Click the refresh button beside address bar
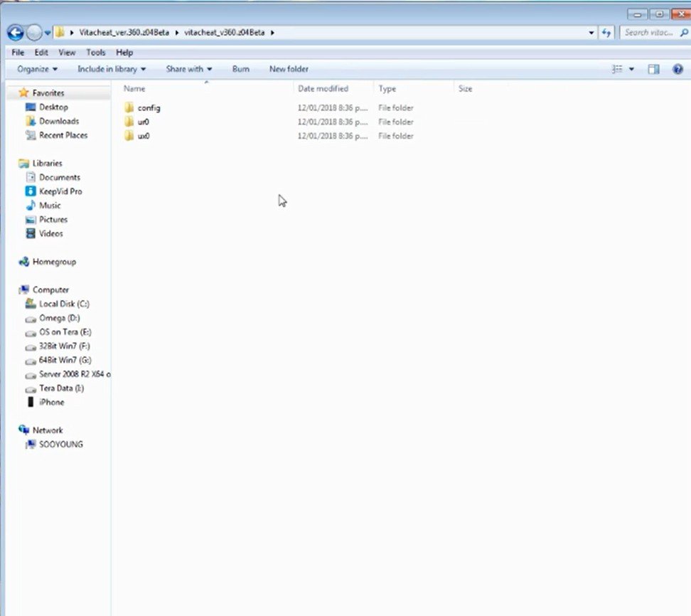 tap(606, 33)
